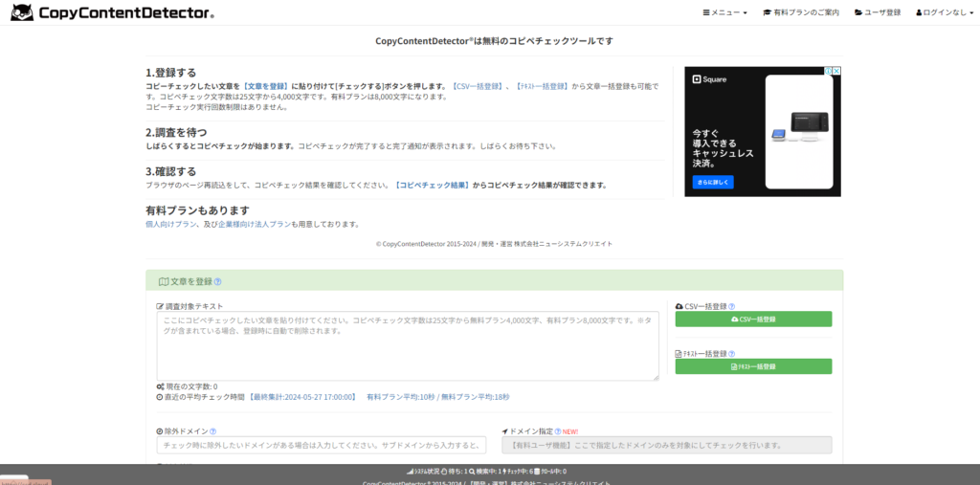Screen dimensions: 980x485
Task: Open the 【コピペチェック結果】 link
Action: tap(432, 185)
